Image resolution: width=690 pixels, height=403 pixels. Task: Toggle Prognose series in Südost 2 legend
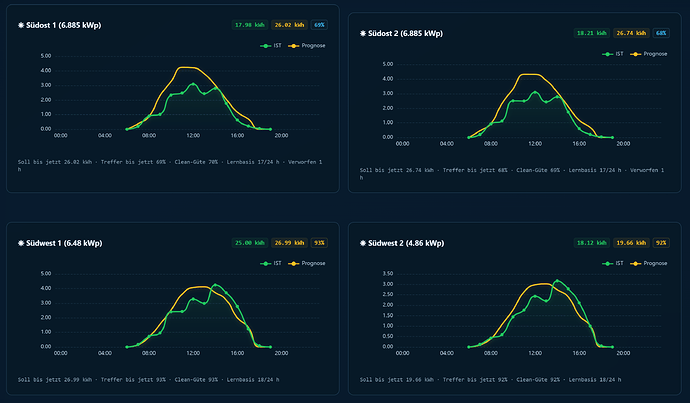pos(649,54)
